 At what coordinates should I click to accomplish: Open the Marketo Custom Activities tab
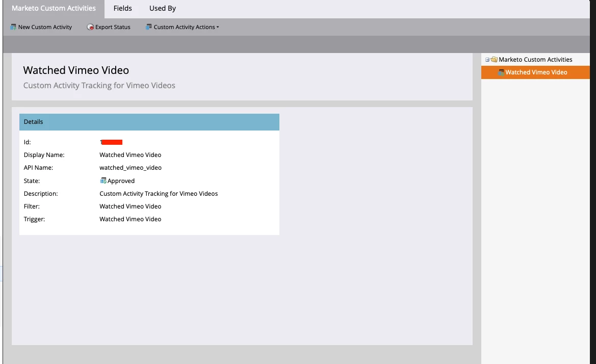pyautogui.click(x=54, y=8)
